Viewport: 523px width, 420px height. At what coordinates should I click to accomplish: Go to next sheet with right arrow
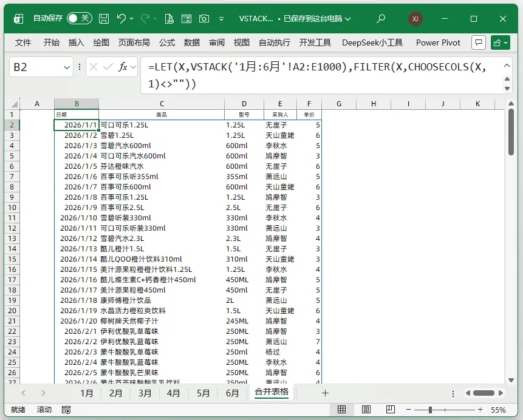(x=43, y=393)
